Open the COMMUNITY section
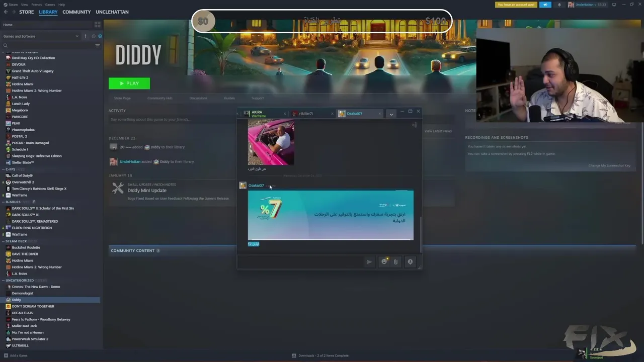644x362 pixels. click(76, 12)
